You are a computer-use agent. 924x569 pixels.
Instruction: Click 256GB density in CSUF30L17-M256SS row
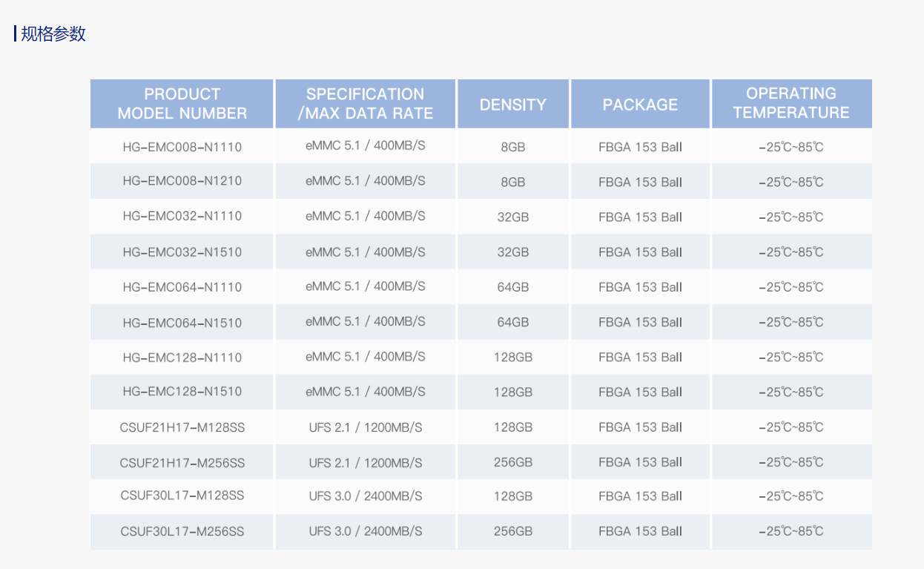[513, 531]
